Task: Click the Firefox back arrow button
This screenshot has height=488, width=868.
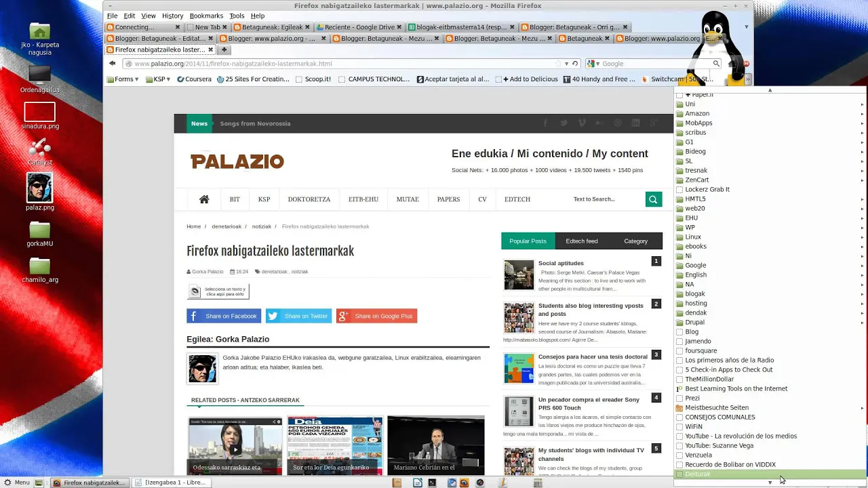Action: (112, 64)
